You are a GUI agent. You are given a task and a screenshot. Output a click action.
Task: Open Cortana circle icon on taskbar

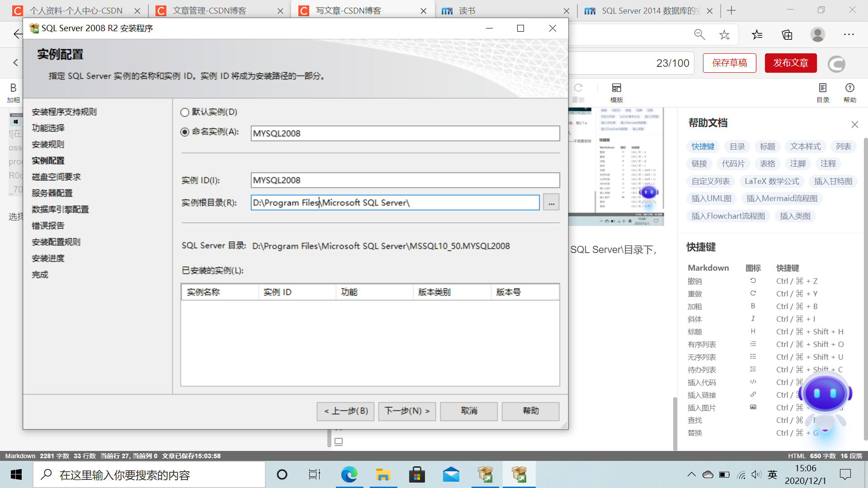point(282,474)
